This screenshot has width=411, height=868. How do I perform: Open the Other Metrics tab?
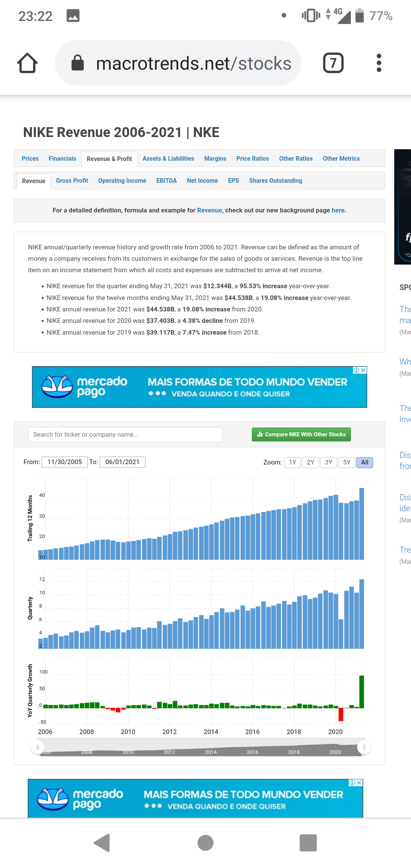[x=341, y=158]
